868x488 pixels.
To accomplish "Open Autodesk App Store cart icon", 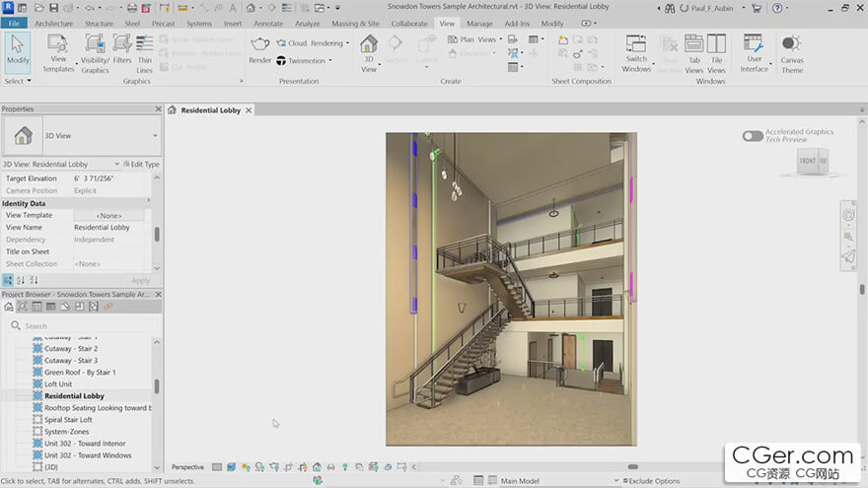I will point(757,8).
